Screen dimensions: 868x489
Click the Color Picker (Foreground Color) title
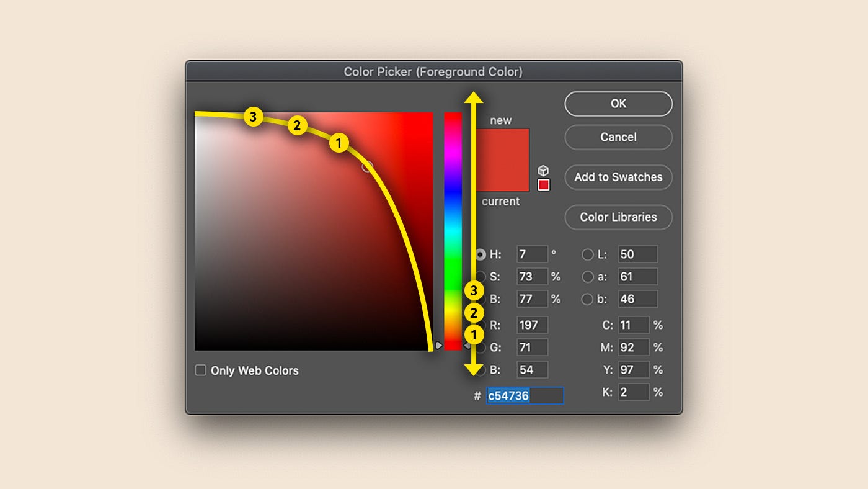pos(433,72)
